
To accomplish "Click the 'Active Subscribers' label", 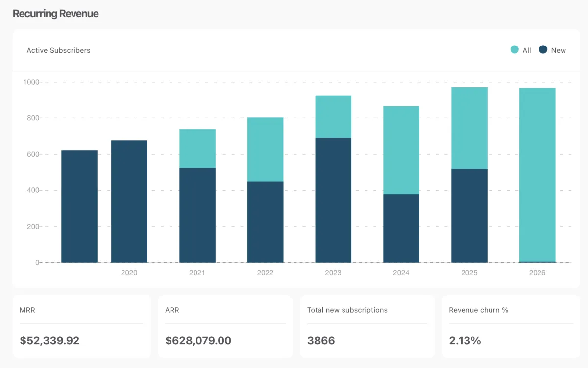I will 58,50.
